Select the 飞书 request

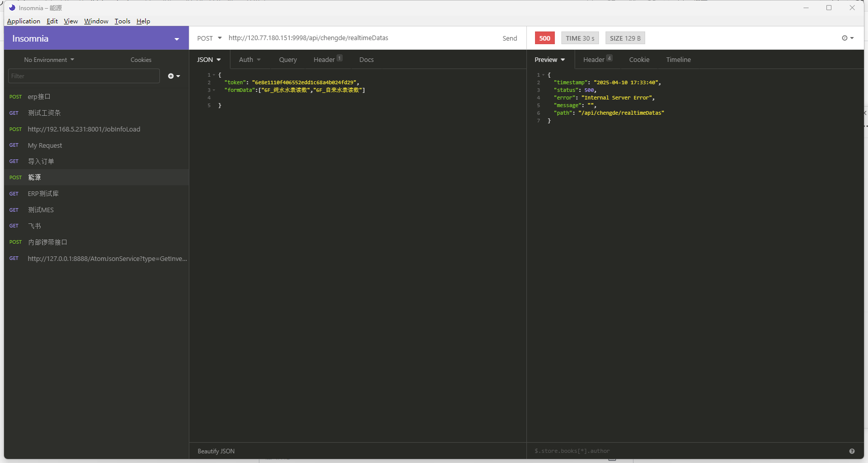coord(96,226)
